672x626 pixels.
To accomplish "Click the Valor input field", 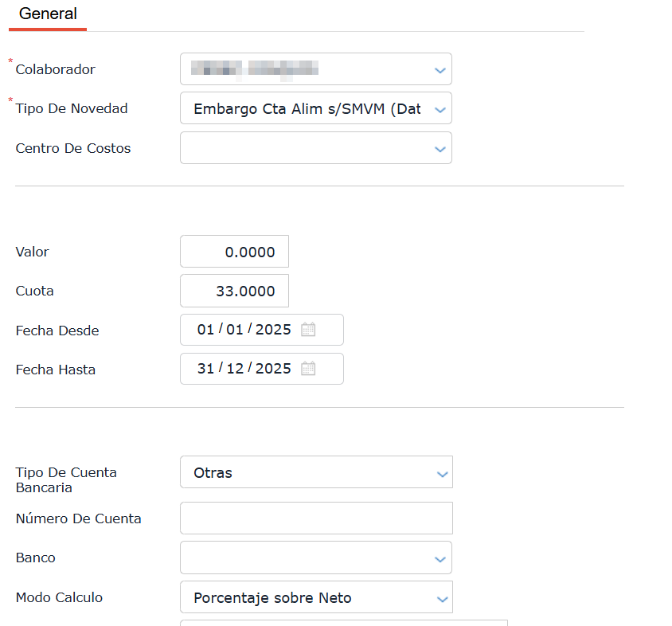I will [x=234, y=252].
